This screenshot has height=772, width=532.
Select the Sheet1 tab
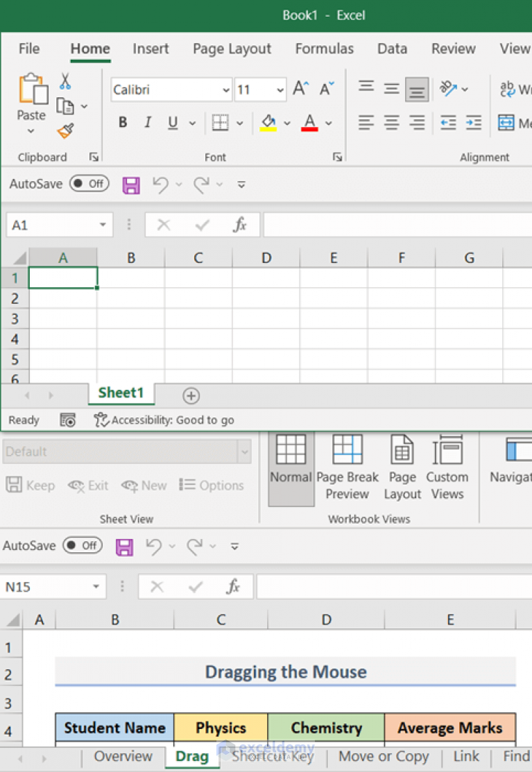point(121,393)
